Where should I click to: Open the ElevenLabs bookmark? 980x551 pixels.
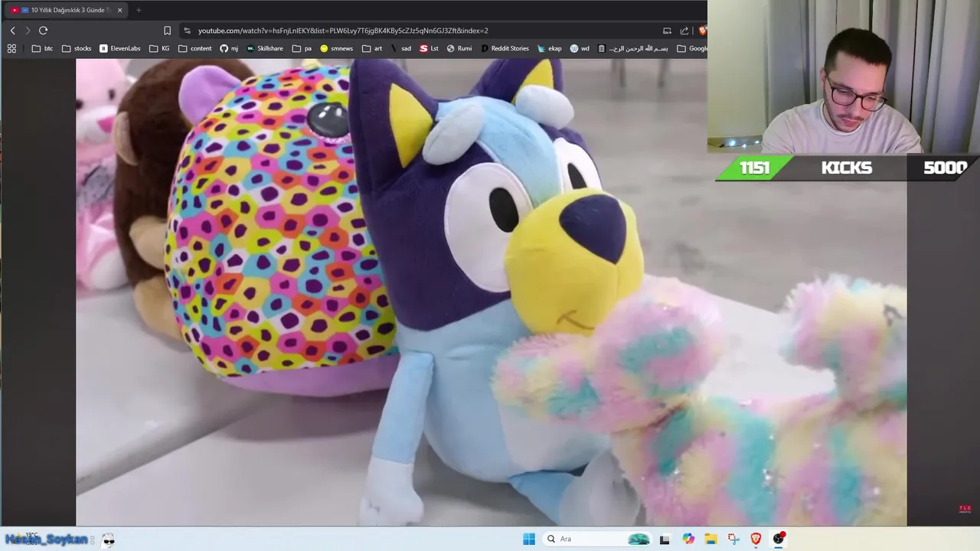[x=120, y=48]
